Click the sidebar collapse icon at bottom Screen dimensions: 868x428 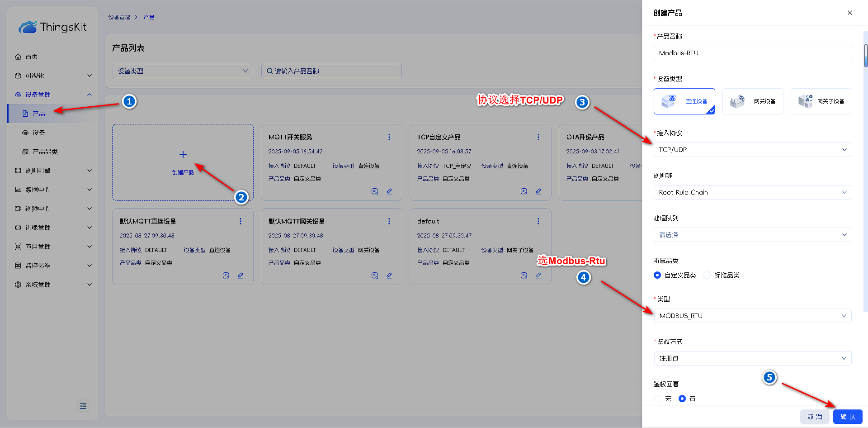tap(83, 406)
